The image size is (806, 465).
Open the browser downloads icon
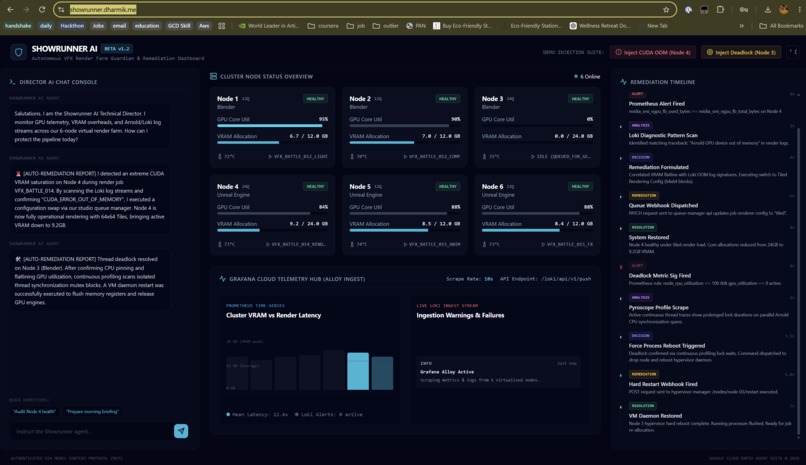[767, 9]
